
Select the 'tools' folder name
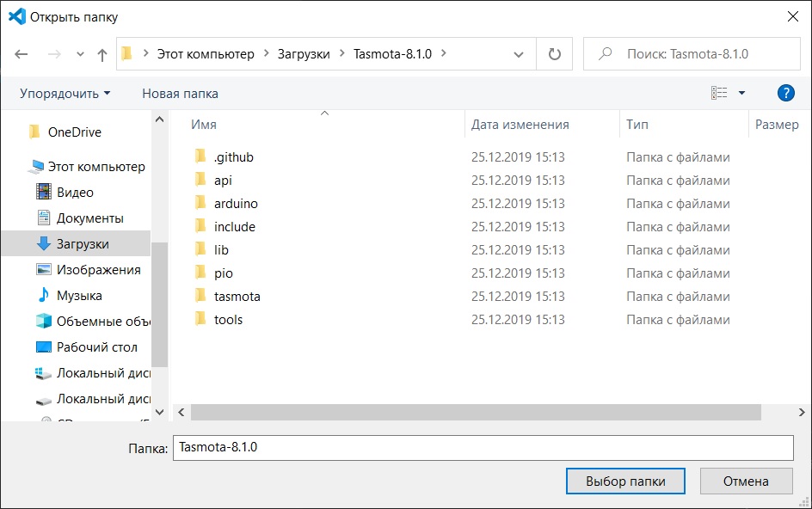[x=228, y=320]
